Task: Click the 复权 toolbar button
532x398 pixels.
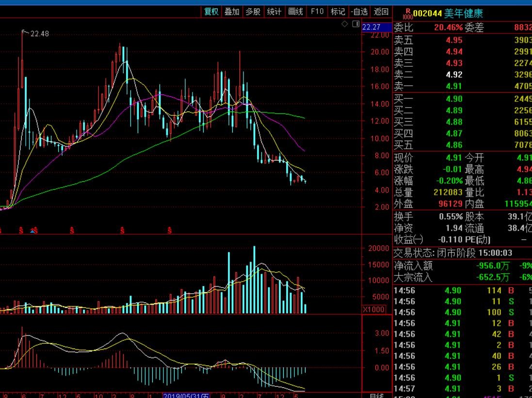Action: pos(211,12)
